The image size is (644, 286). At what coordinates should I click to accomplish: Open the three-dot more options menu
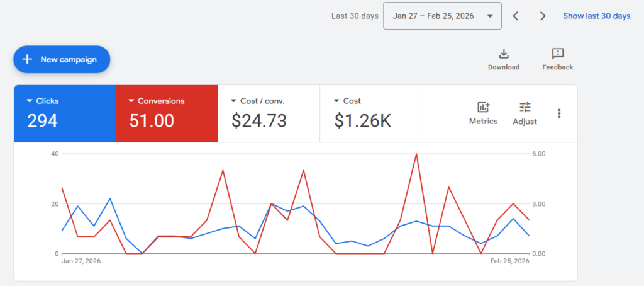click(x=559, y=113)
